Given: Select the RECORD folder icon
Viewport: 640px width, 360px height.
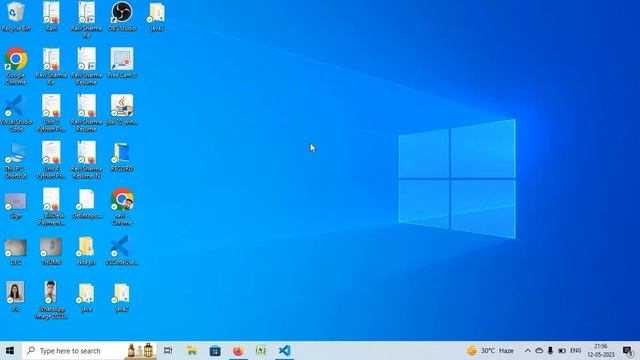Looking at the screenshot, I should pos(122,157).
